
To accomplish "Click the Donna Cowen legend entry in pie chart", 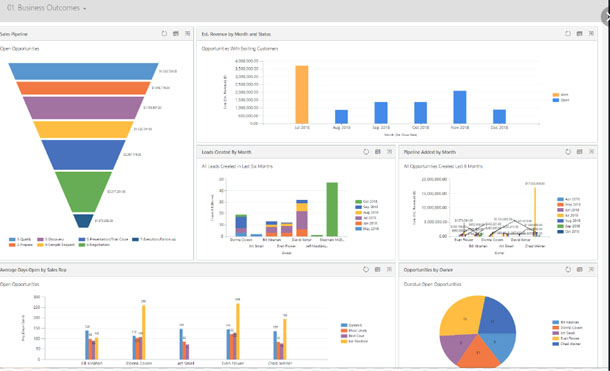I will click(567, 328).
